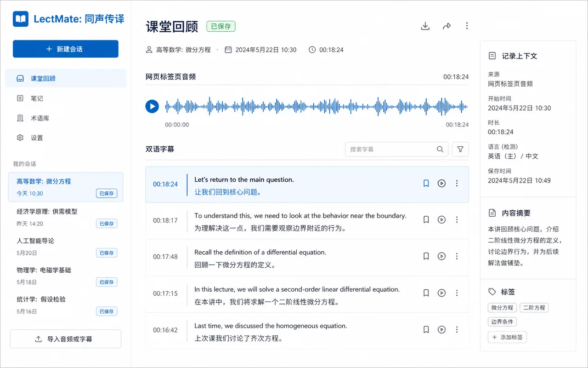Share the session using the arrow icon

click(447, 26)
